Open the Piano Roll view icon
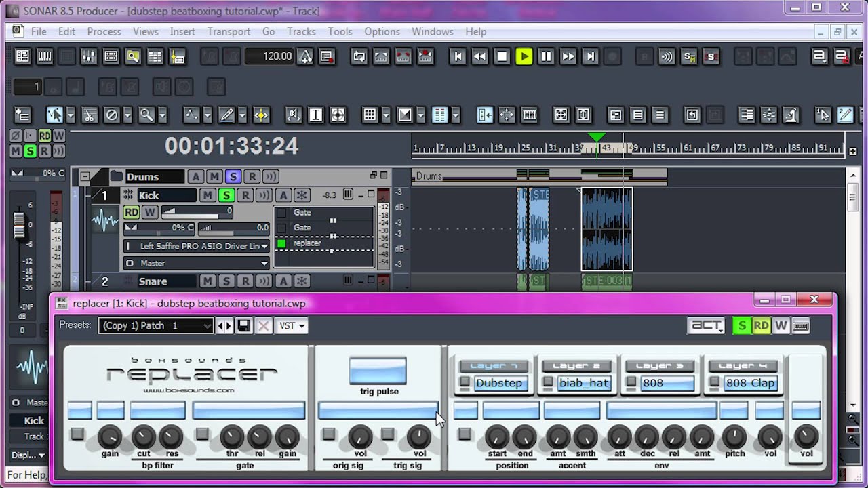Image resolution: width=868 pixels, height=488 pixels. point(45,56)
